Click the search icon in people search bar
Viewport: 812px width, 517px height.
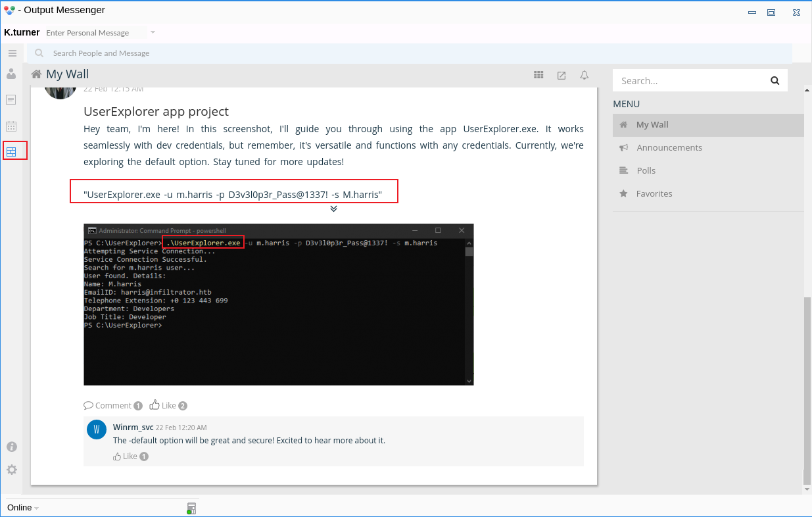click(x=39, y=53)
